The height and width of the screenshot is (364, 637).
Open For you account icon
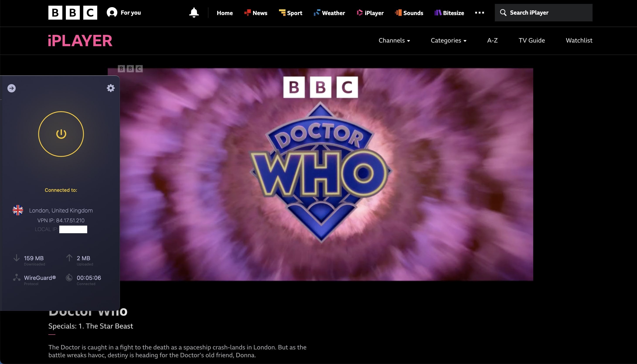[112, 12]
